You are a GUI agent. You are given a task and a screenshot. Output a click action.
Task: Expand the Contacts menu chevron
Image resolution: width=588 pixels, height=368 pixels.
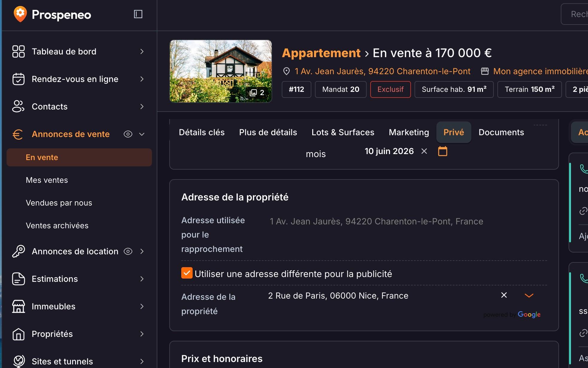pos(142,107)
